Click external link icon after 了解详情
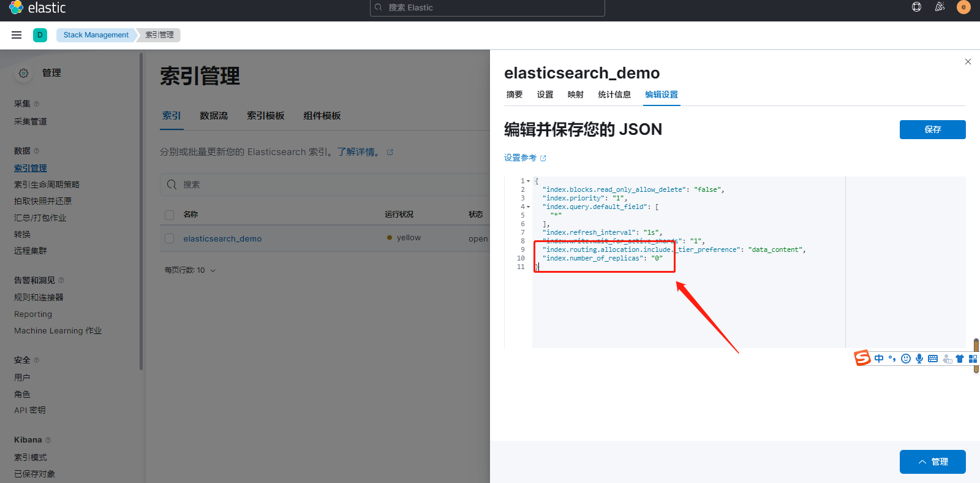This screenshot has height=483, width=980. 390,152
